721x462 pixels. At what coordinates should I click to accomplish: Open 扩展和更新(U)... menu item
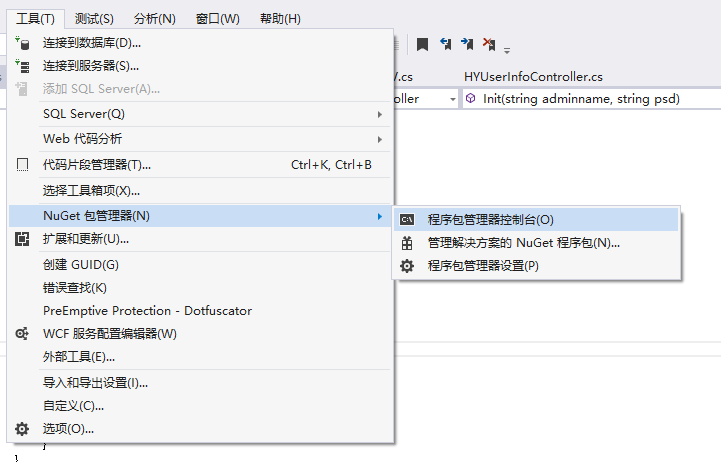tap(200, 239)
